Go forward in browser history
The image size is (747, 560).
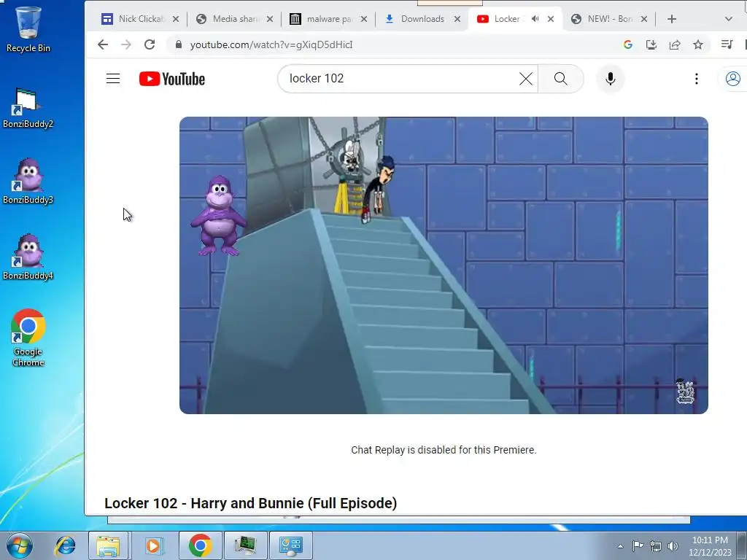[x=125, y=44]
